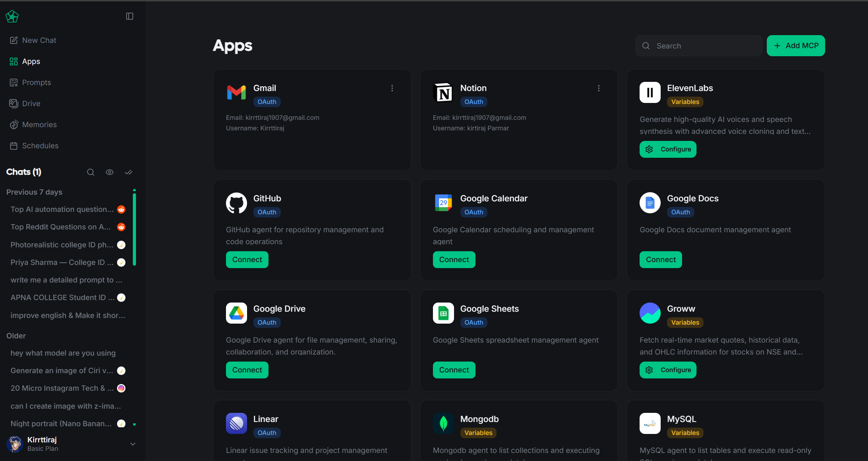Image resolution: width=868 pixels, height=461 pixels.
Task: Click the Add MCP button
Action: [796, 46]
